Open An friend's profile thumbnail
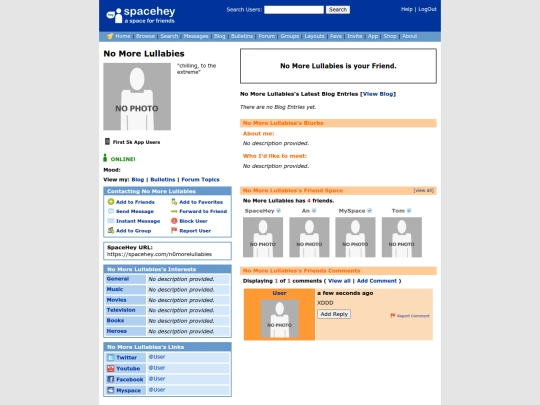 pyautogui.click(x=309, y=237)
